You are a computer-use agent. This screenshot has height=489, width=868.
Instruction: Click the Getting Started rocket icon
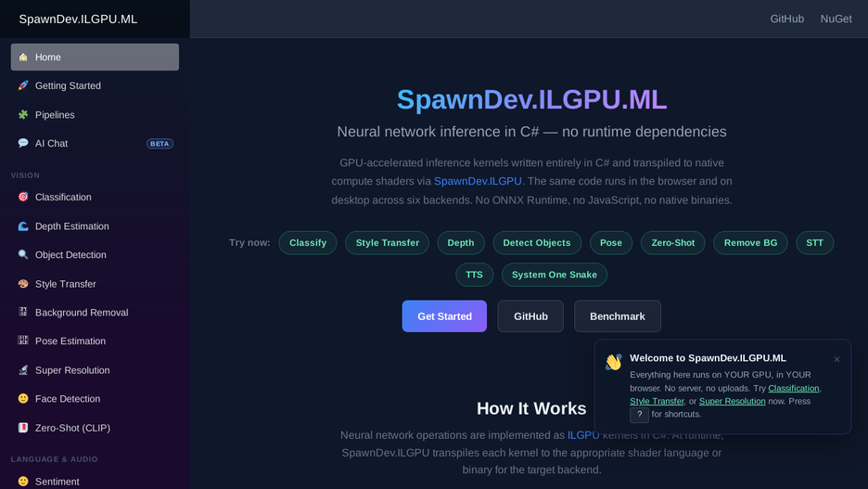pyautogui.click(x=22, y=85)
